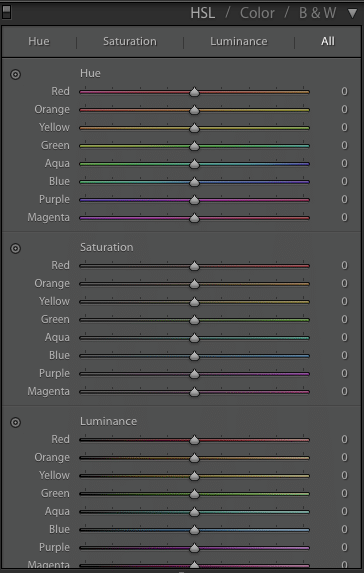Click the Luminance Orange value field
364x573 pixels.
[344, 457]
